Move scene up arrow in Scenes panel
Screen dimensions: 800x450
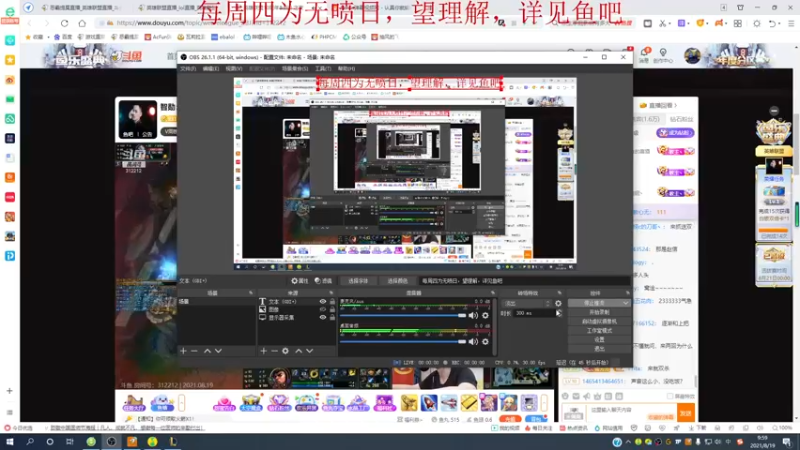[207, 351]
